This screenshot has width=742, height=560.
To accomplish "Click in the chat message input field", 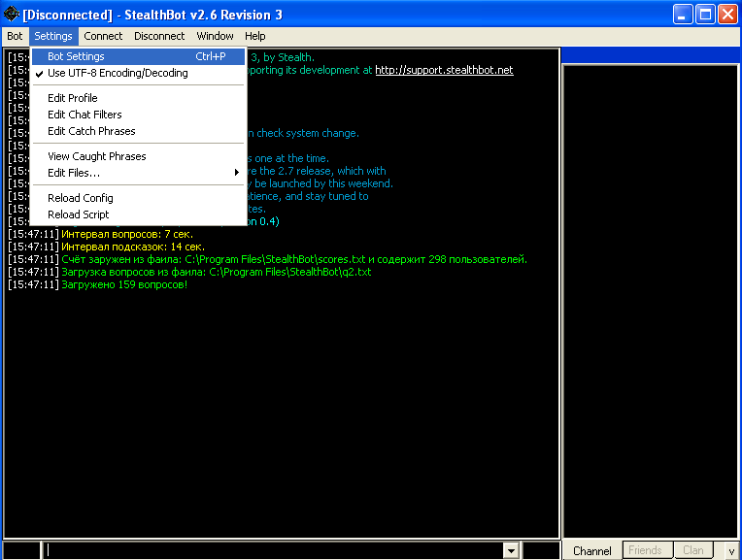I will coord(274,550).
